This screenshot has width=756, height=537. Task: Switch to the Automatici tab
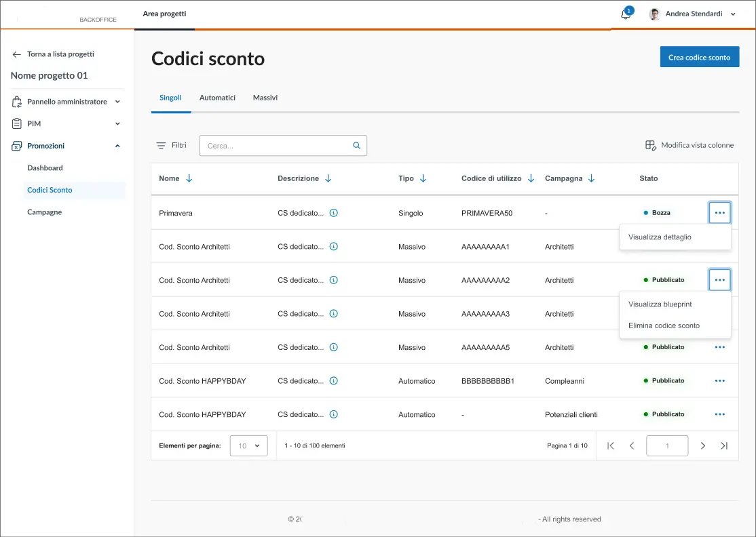tap(217, 98)
